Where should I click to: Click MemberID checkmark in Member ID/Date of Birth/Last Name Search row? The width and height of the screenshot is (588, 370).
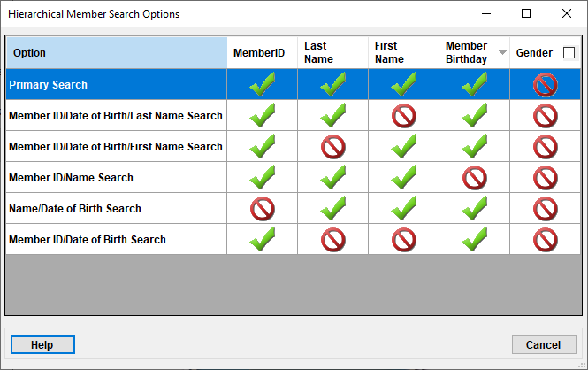(262, 115)
